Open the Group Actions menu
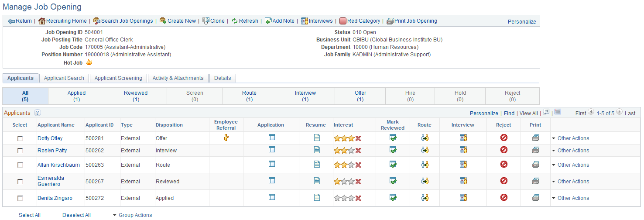 click(x=132, y=215)
